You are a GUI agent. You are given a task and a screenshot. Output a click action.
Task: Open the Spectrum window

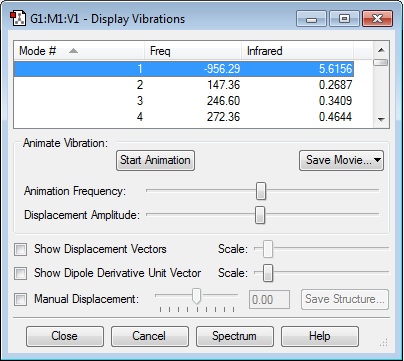pos(235,336)
